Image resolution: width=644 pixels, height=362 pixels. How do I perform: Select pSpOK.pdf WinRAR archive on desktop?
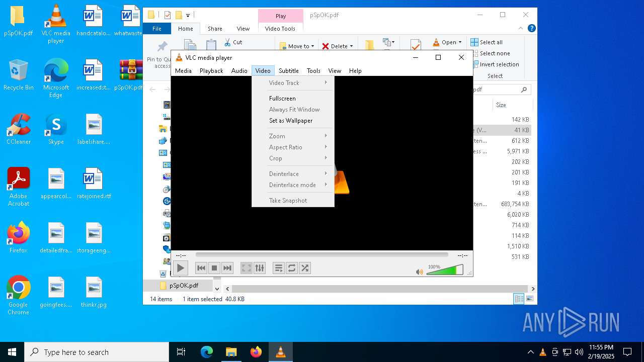click(x=131, y=75)
